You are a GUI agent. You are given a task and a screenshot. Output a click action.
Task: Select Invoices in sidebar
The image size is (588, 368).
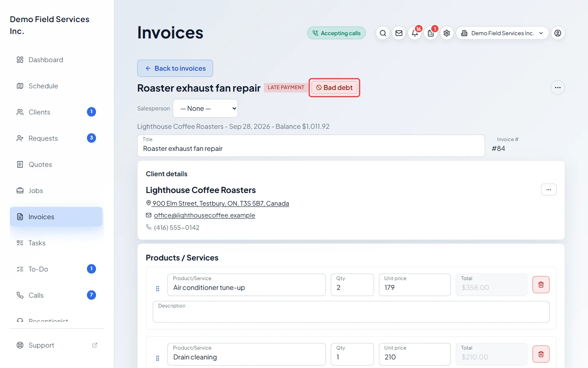coord(56,217)
